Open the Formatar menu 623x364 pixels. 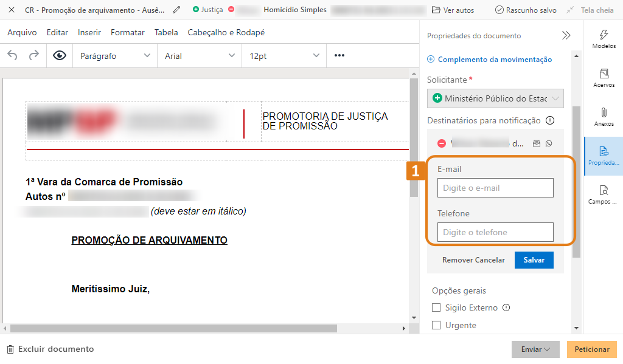127,32
